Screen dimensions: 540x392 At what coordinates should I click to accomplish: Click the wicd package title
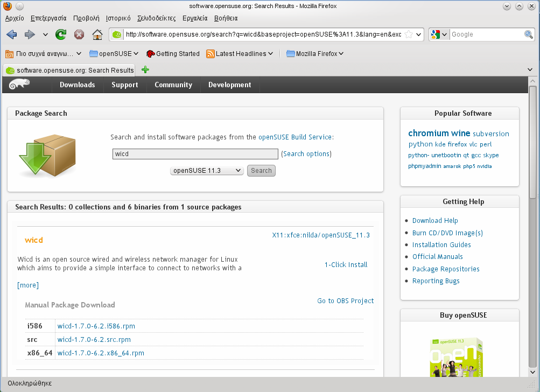[x=34, y=240]
